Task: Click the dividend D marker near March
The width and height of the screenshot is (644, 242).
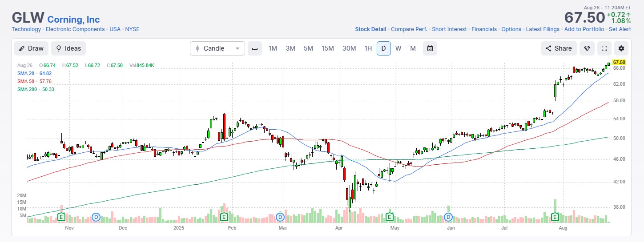Action: tap(280, 217)
